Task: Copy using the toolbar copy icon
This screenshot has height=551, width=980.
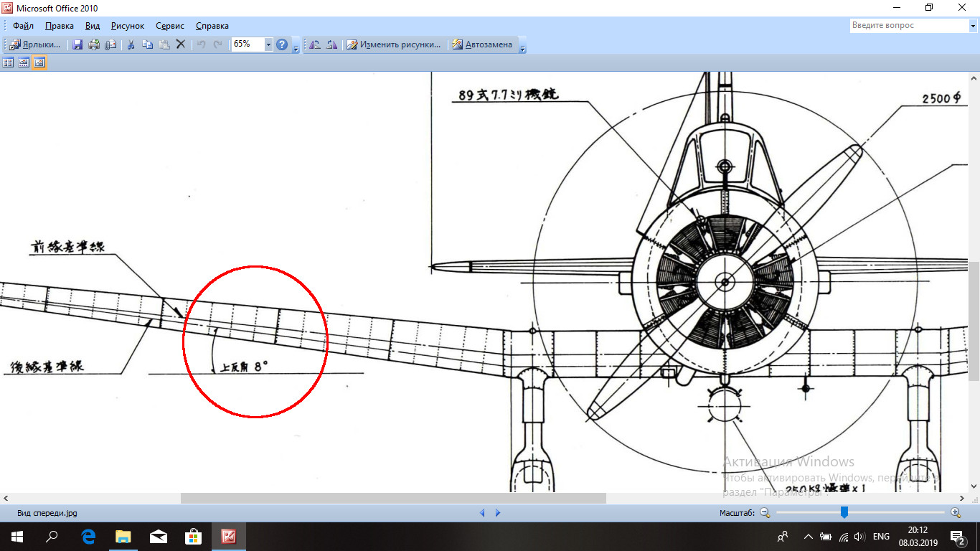Action: coord(147,44)
